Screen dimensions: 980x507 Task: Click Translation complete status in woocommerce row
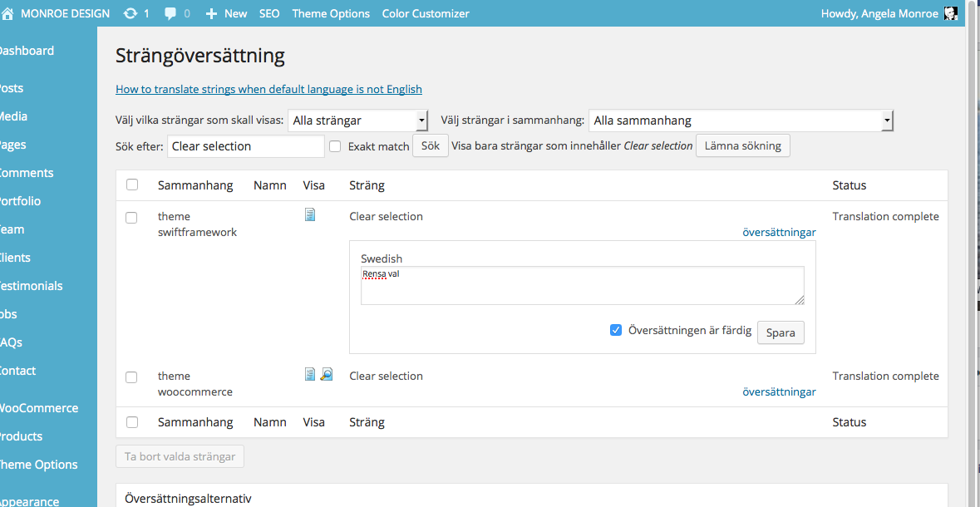click(x=885, y=376)
